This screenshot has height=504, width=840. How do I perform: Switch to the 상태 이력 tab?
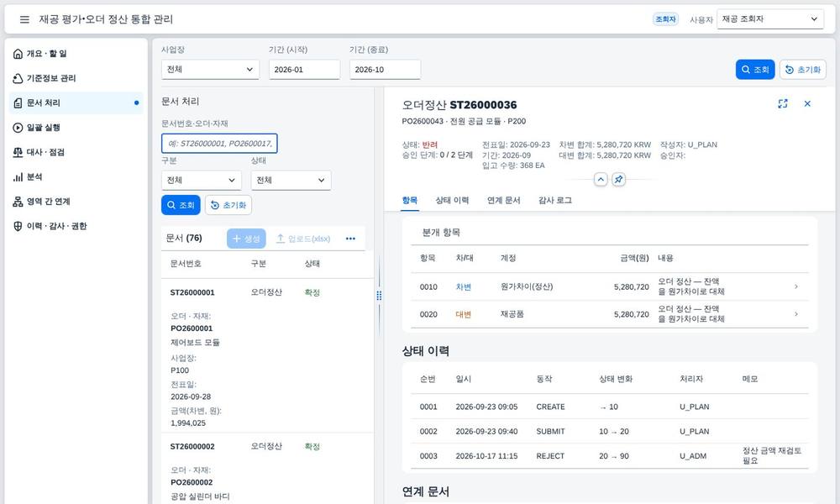pyautogui.click(x=452, y=200)
